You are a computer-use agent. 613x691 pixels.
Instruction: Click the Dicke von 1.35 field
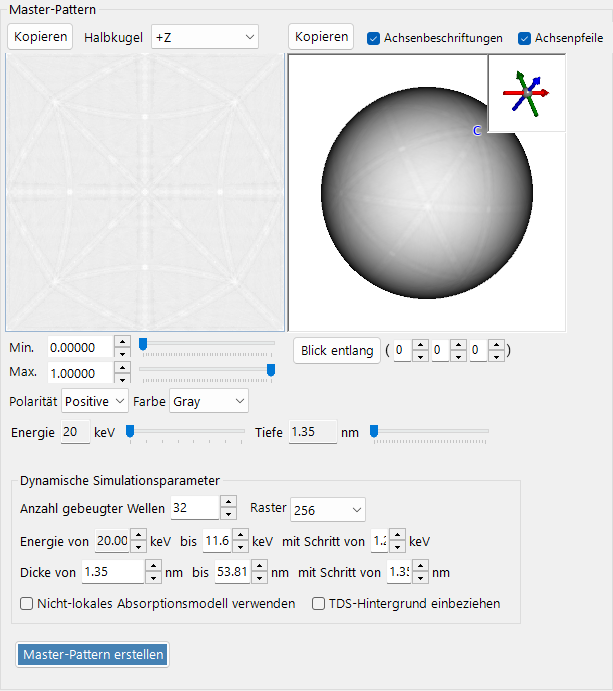pos(113,572)
